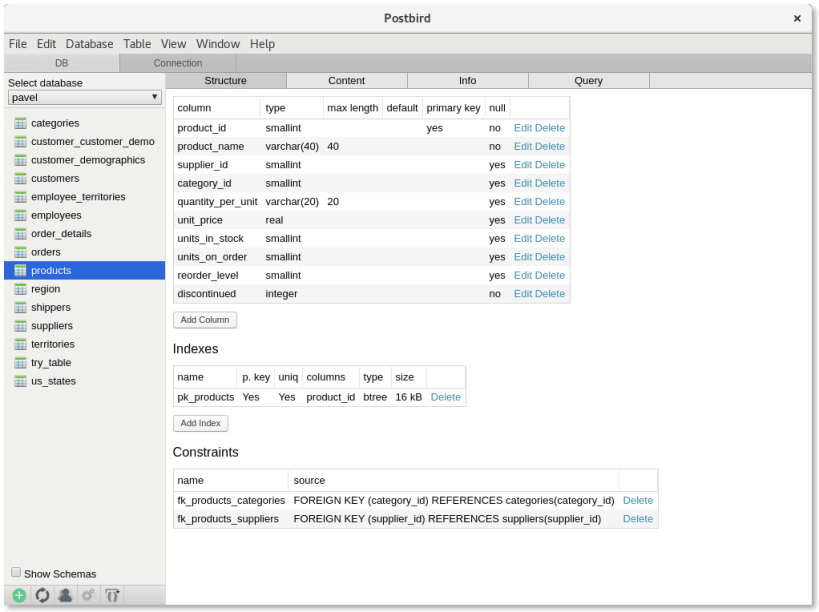
Task: Open the Help menu
Action: point(262,44)
